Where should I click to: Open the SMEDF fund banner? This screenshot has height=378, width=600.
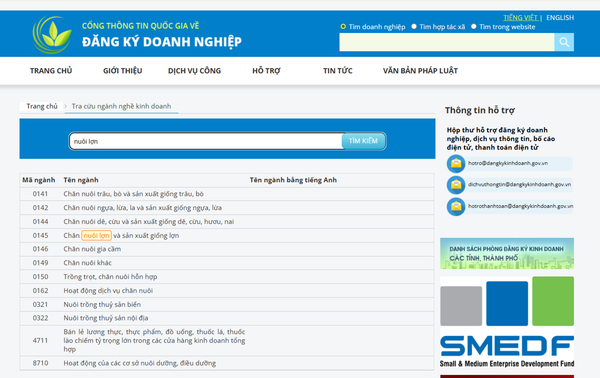[x=507, y=322]
